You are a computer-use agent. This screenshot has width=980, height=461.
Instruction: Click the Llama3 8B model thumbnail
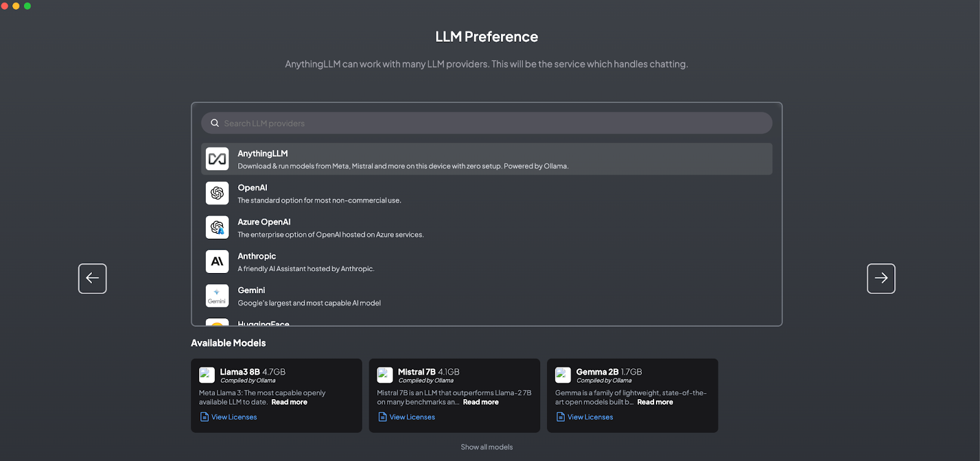(207, 375)
